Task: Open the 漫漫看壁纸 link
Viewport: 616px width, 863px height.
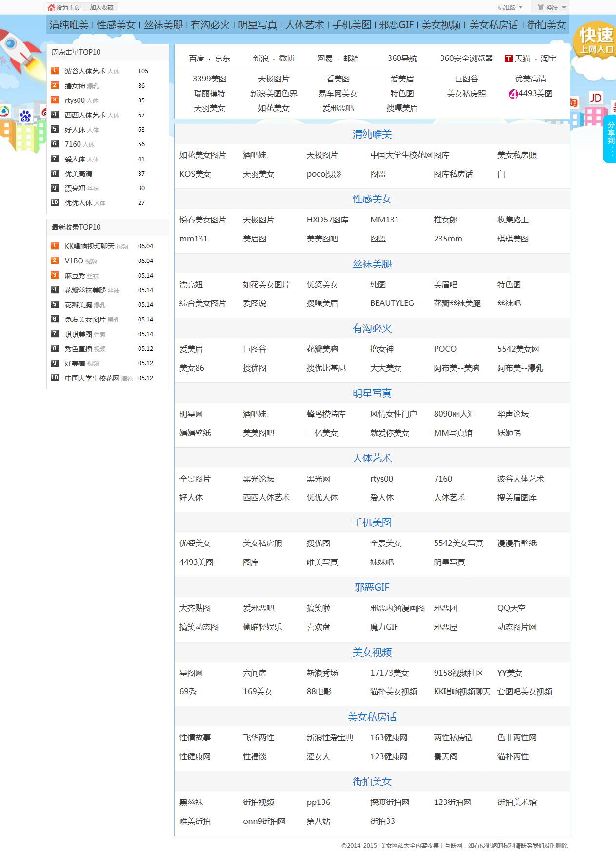Action: pyautogui.click(x=517, y=543)
